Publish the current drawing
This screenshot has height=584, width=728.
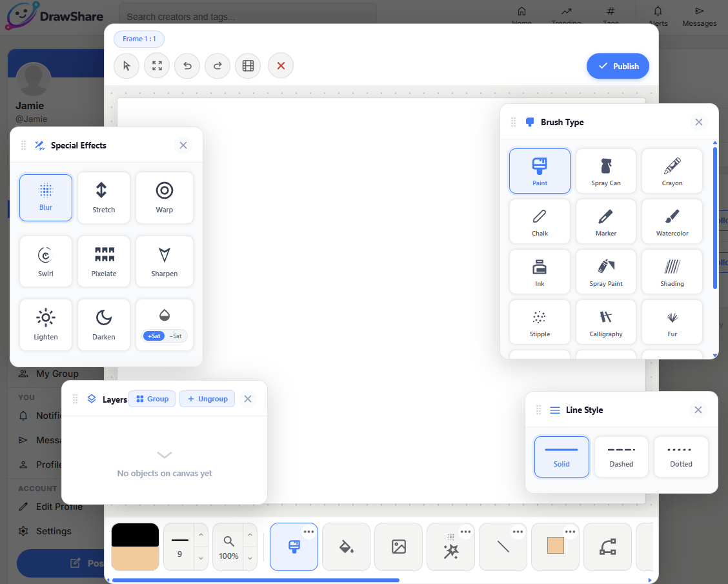point(617,66)
